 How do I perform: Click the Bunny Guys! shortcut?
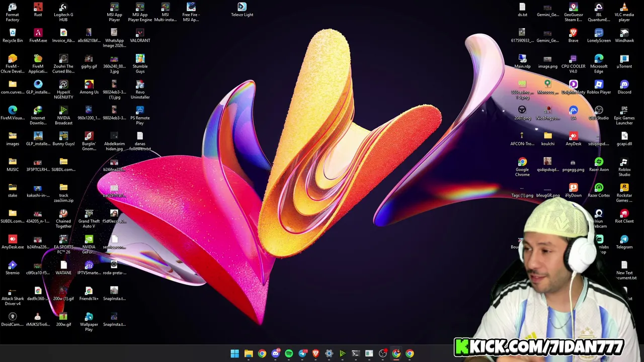pyautogui.click(x=63, y=139)
